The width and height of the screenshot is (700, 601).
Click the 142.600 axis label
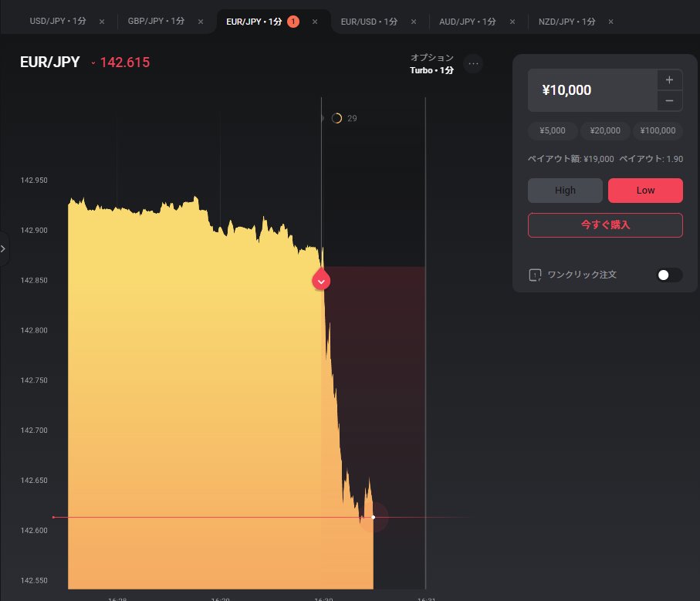pos(34,531)
